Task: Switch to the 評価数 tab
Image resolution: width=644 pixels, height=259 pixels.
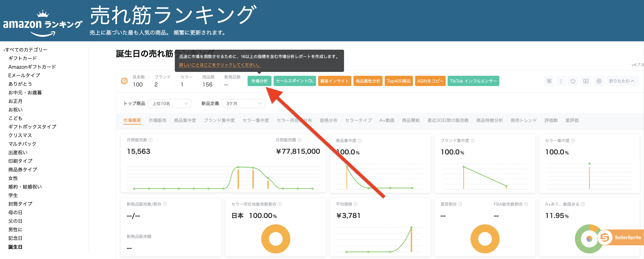Action: (551, 120)
